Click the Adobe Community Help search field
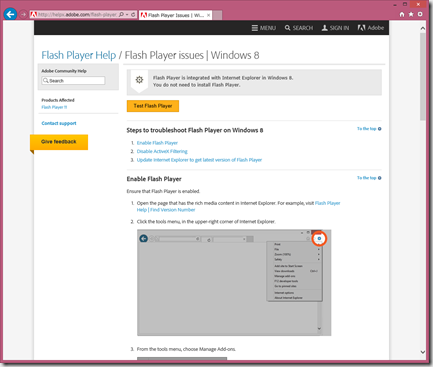433x367 pixels. coord(73,81)
